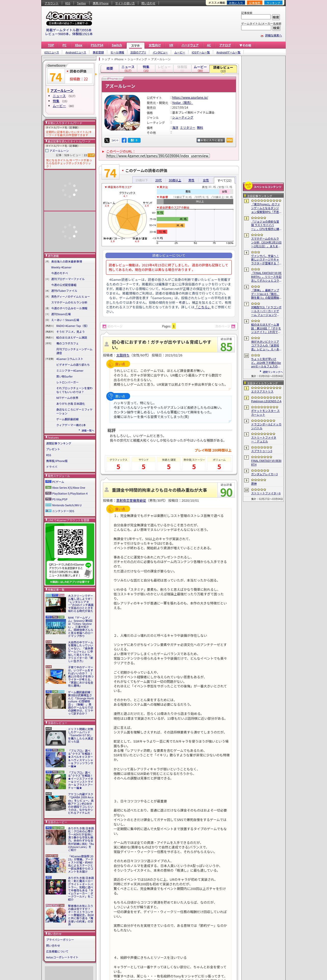Filter reader ratings by 女性
This screenshot has height=980, width=327.
pyautogui.click(x=206, y=180)
